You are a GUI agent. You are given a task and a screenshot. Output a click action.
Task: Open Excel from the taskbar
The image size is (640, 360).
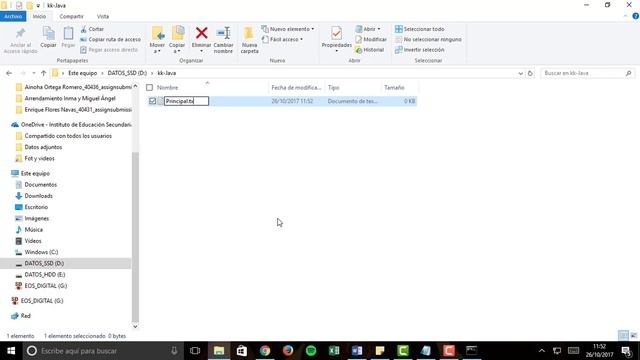click(334, 351)
